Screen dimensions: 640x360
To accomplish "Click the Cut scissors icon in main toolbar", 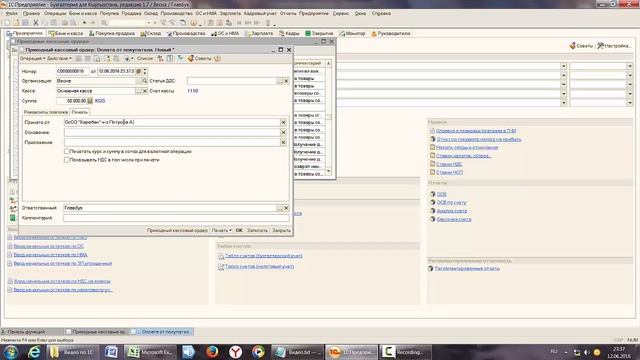I will [x=36, y=23].
